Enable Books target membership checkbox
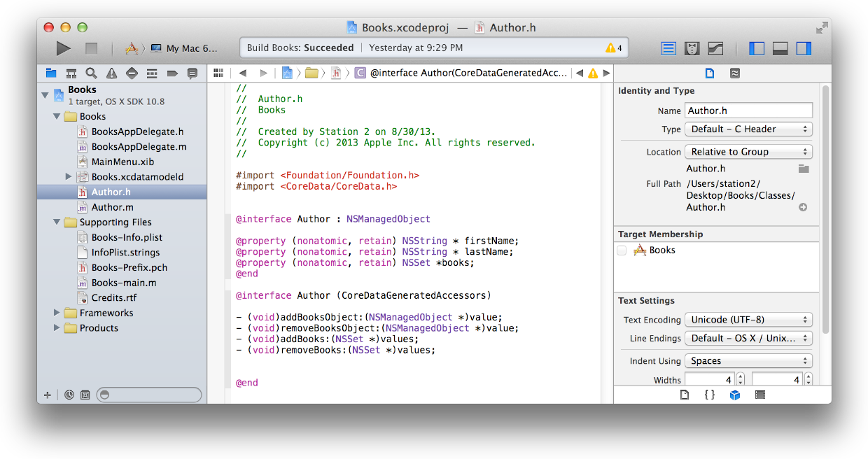 click(622, 250)
